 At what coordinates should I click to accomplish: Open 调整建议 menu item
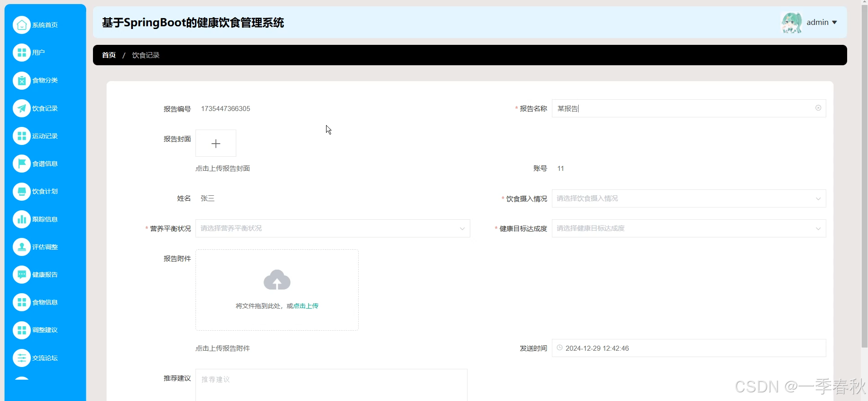pyautogui.click(x=45, y=330)
